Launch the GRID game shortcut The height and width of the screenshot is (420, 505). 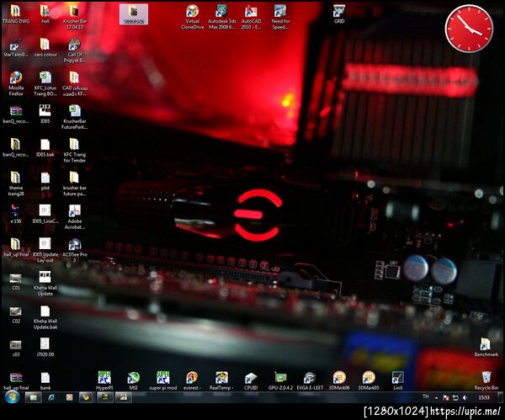[x=339, y=14]
